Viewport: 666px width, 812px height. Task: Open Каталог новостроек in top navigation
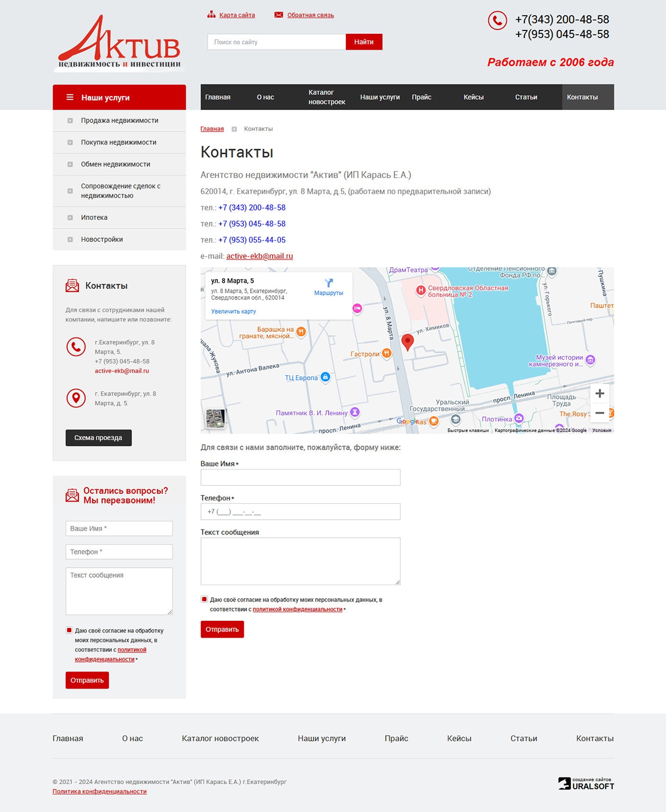326,97
